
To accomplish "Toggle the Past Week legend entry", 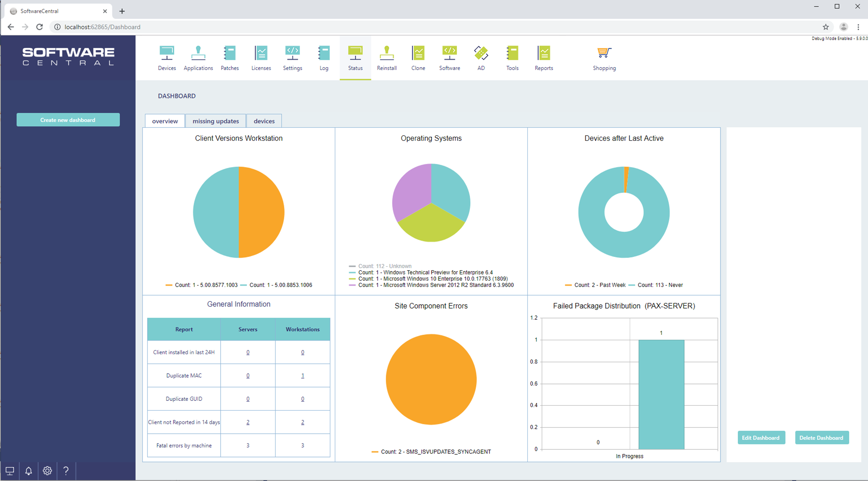I will pos(599,285).
